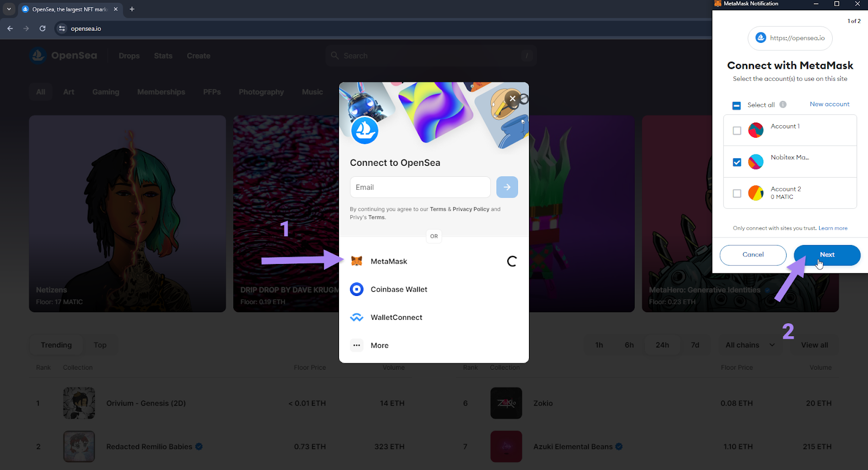Uncheck the Nobitex account checkbox
Screen dimensions: 868x470
point(737,162)
